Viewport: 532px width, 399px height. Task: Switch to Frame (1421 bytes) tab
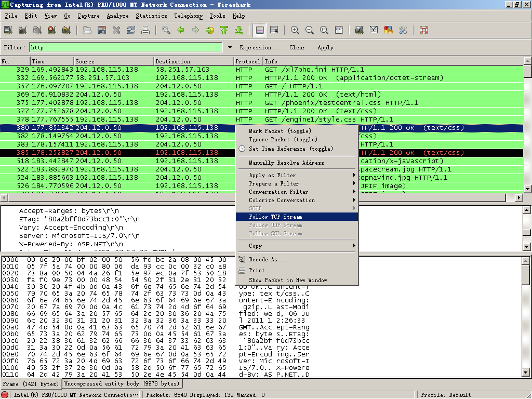coord(31,384)
